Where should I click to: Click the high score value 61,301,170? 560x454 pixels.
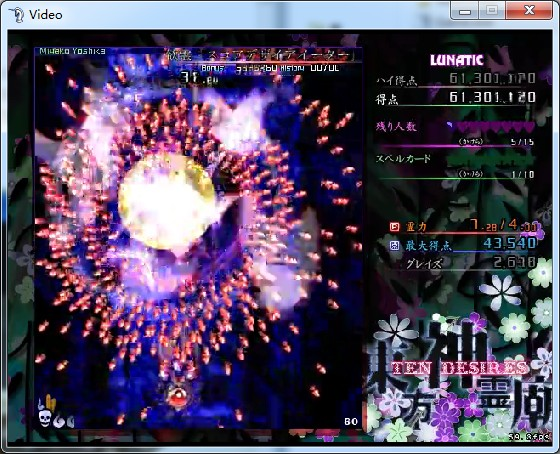pos(492,78)
